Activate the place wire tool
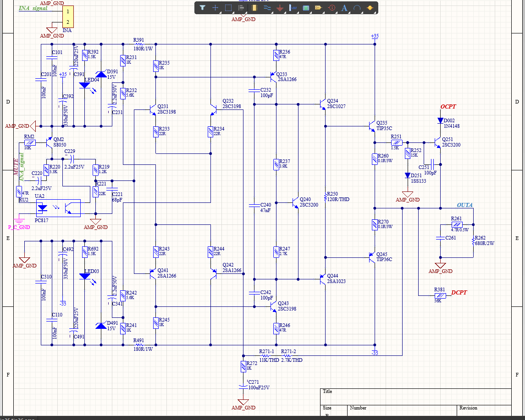Screen dimensions: 525x420 267,8
